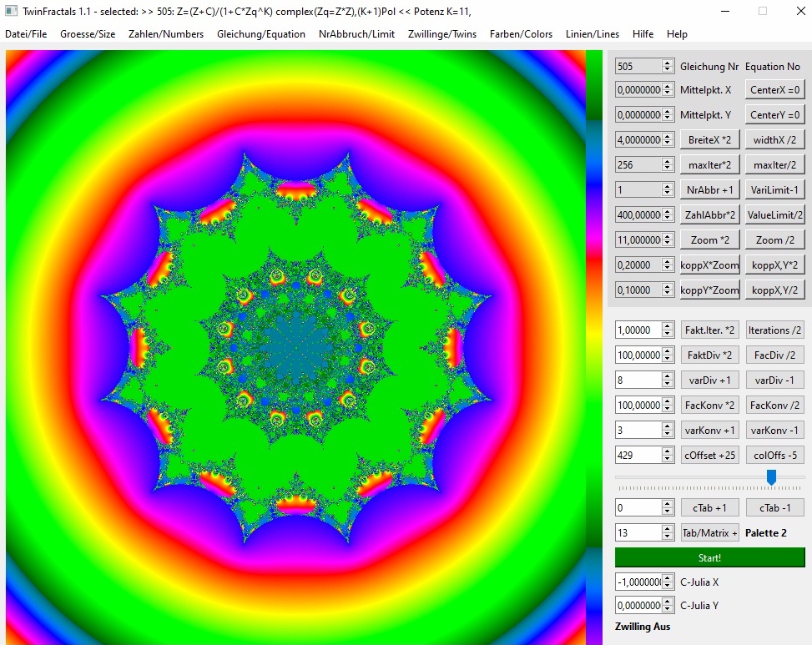Viewport: 812px width, 645px height.
Task: Click the FaktDiv *2 button
Action: pos(709,355)
